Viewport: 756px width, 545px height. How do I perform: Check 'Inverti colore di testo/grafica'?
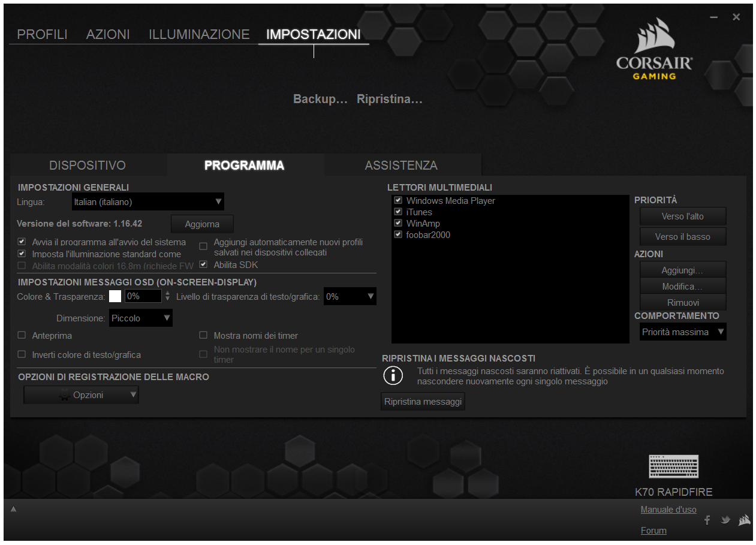[x=22, y=354]
